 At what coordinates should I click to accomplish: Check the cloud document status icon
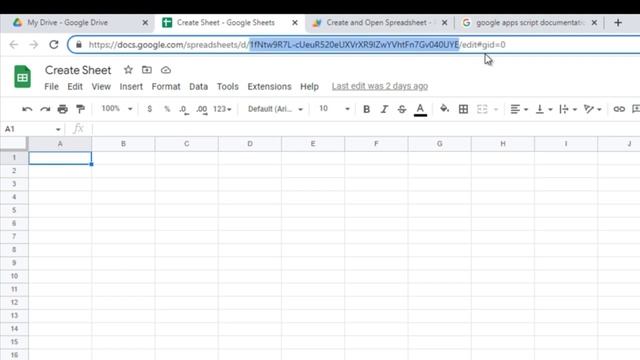pyautogui.click(x=166, y=70)
